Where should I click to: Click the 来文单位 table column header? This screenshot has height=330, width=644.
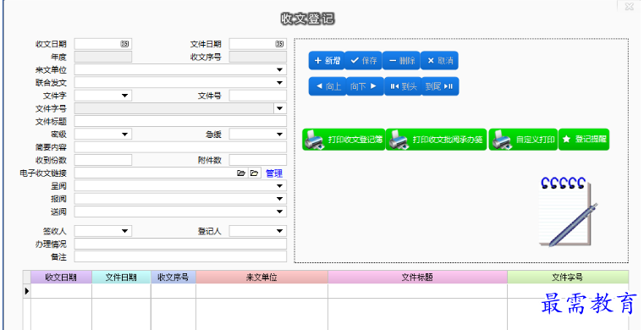pyautogui.click(x=261, y=278)
